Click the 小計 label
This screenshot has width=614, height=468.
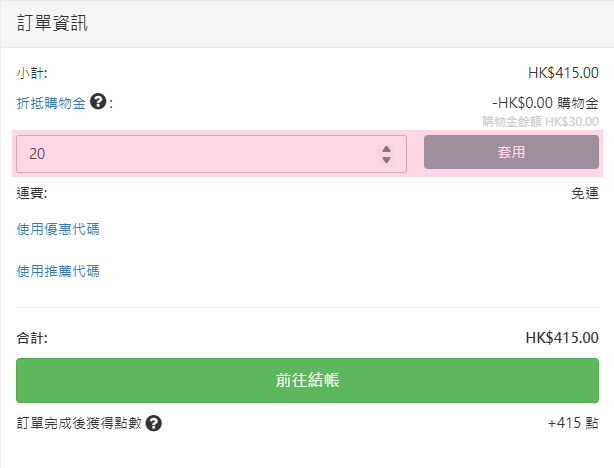(x=32, y=73)
